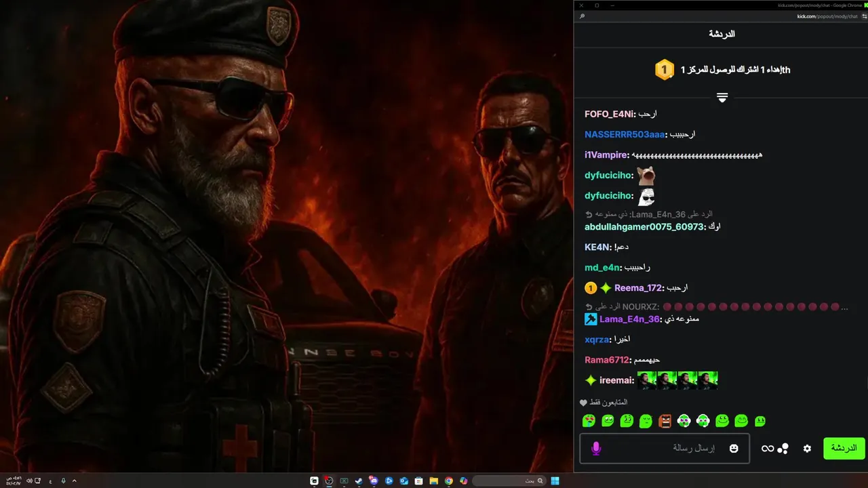Screen dimensions: 868x488
Task: Click the three-dots points icon
Action: tap(783, 449)
